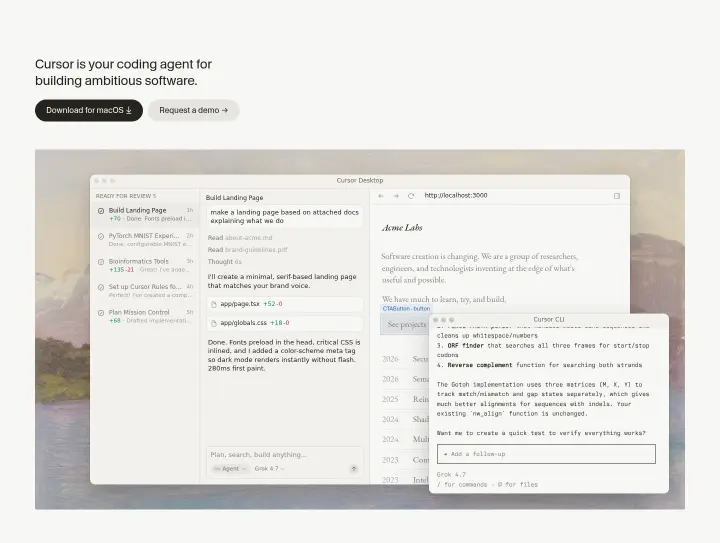Open the Grok 4.7 model dropdown

pos(270,469)
